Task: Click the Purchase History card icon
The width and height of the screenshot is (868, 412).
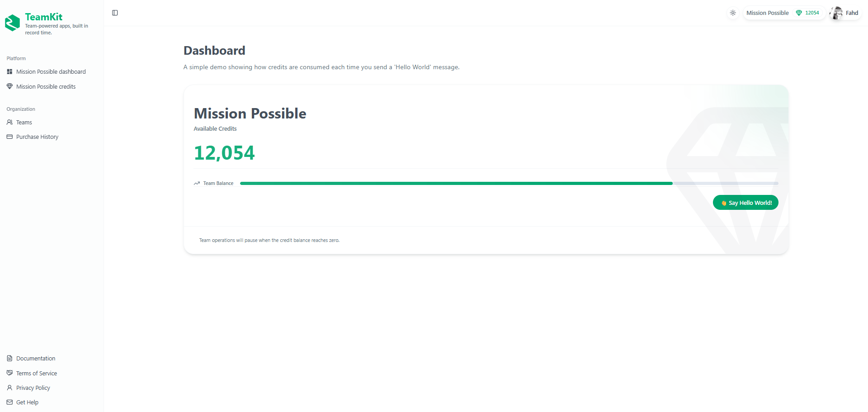Action: [x=9, y=137]
